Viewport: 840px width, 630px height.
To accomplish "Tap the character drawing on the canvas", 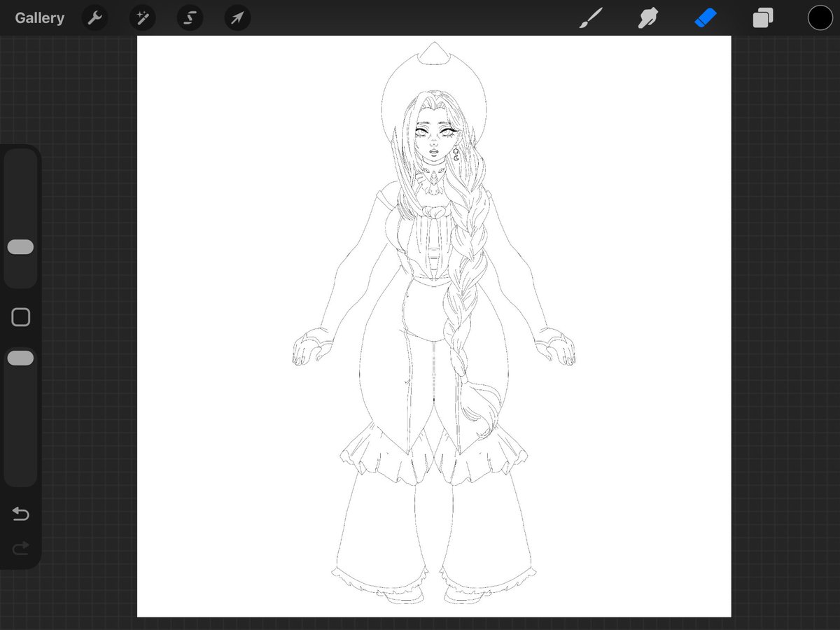I will point(433,323).
